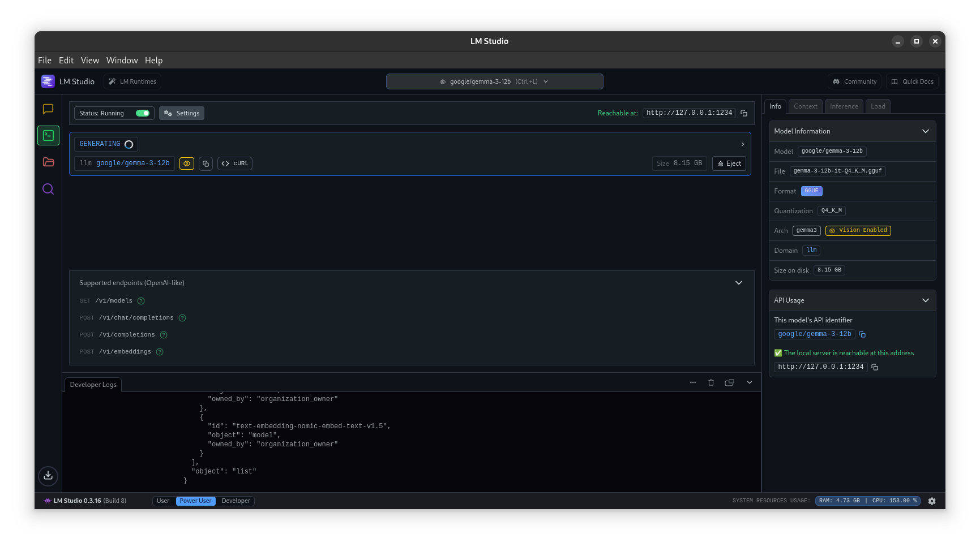Open the View menu

click(x=90, y=60)
